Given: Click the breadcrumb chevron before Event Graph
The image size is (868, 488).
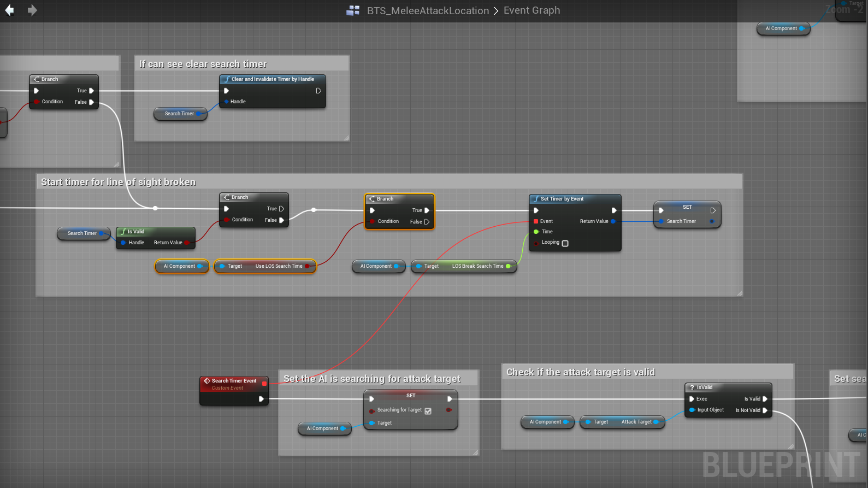Looking at the screenshot, I should click(496, 10).
